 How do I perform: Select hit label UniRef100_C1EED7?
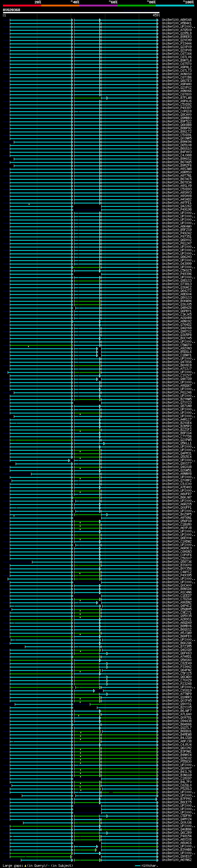[177, 596]
